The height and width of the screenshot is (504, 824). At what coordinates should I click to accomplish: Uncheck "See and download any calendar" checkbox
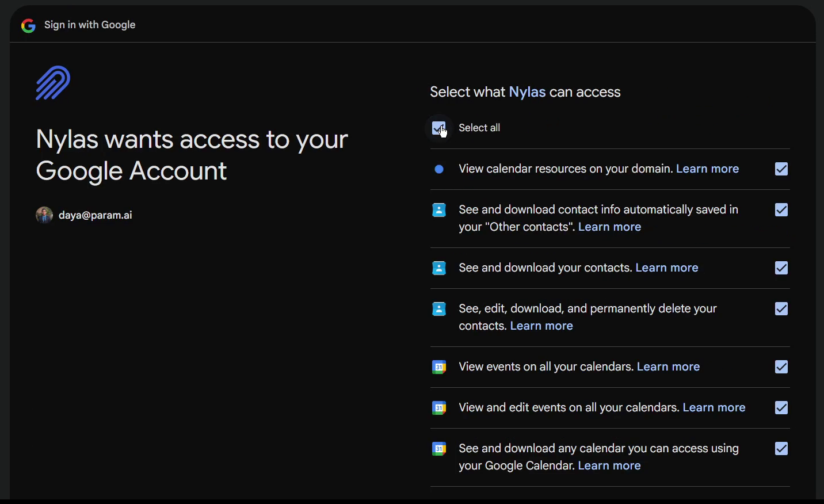click(781, 449)
